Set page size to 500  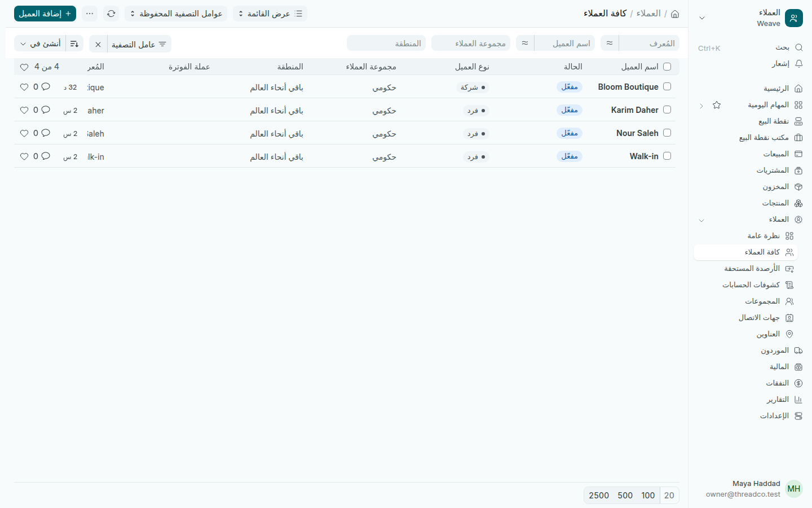tap(625, 496)
